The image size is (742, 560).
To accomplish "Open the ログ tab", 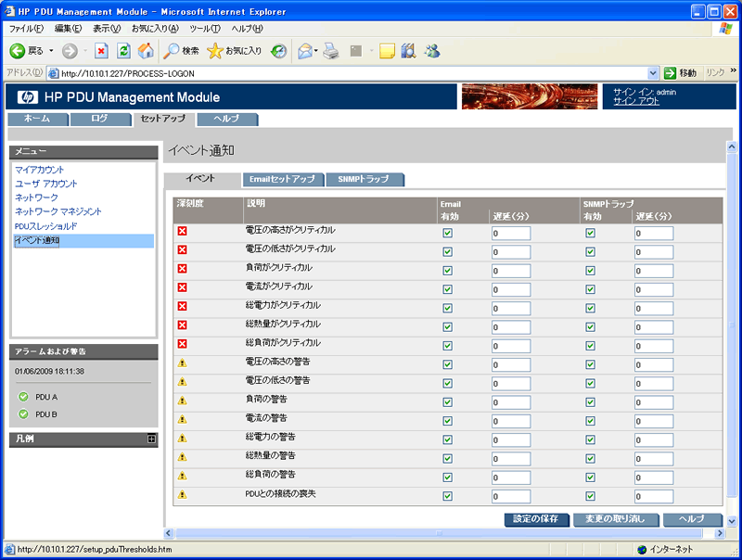I will (100, 119).
